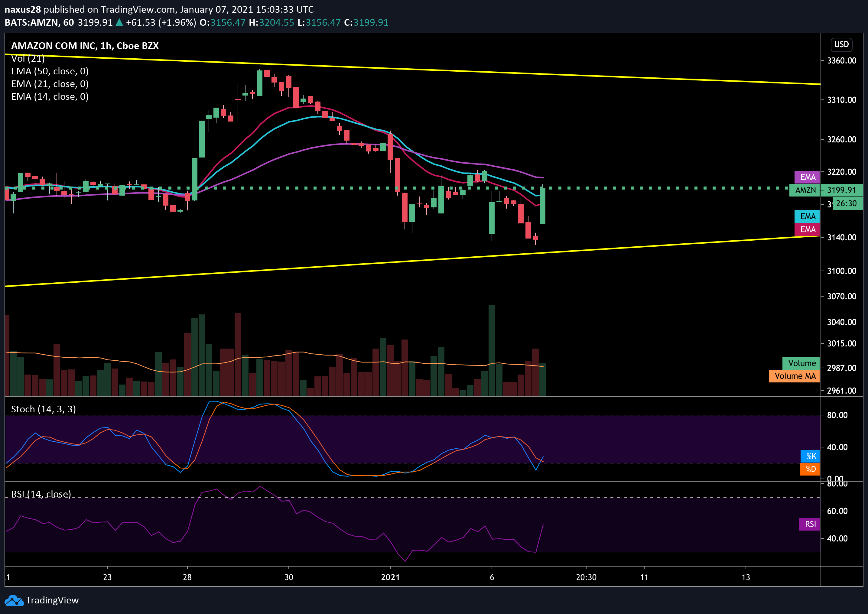Select the EMA (50, close, 0) legend

tap(50, 71)
